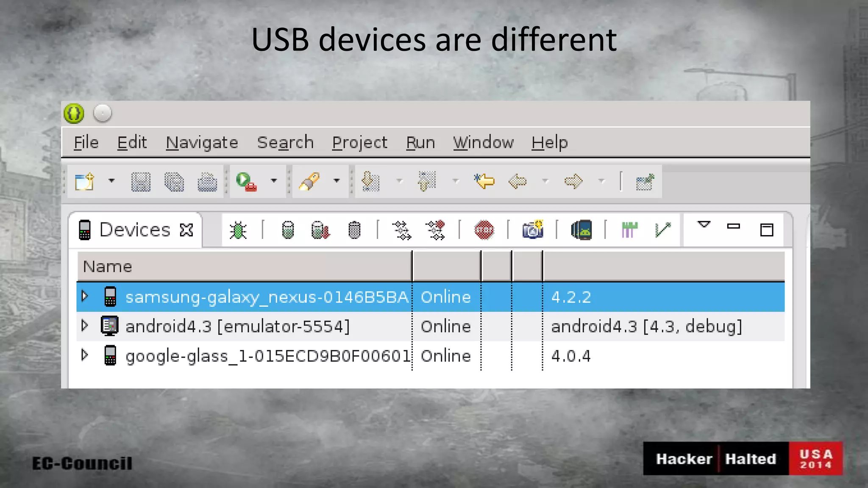Click the Dump HPROF file icon

(x=320, y=230)
